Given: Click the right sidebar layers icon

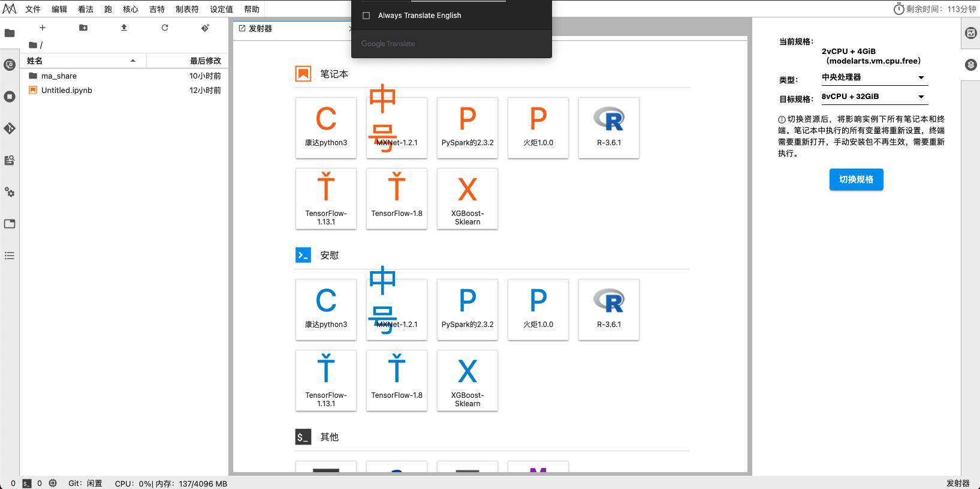Looking at the screenshot, I should (971, 65).
